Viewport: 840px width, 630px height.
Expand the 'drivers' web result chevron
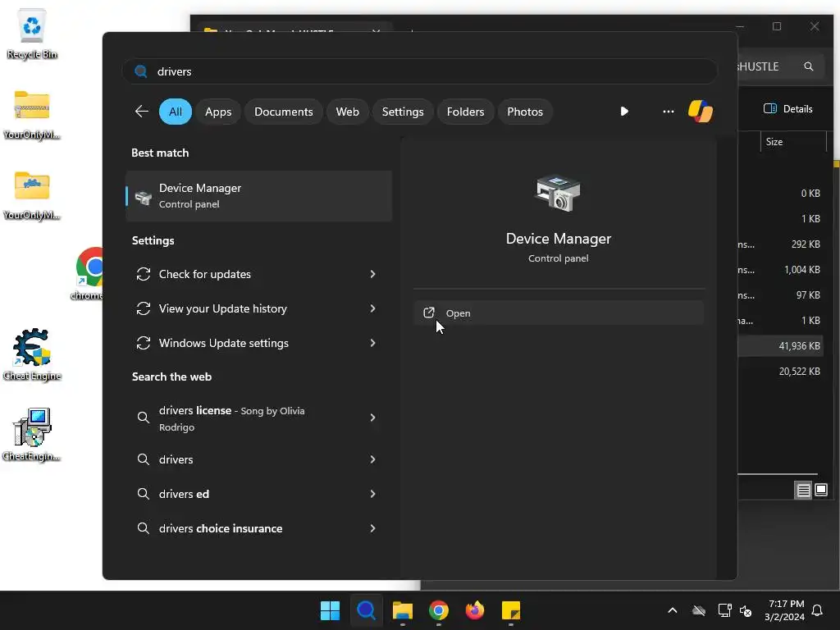pyautogui.click(x=373, y=459)
